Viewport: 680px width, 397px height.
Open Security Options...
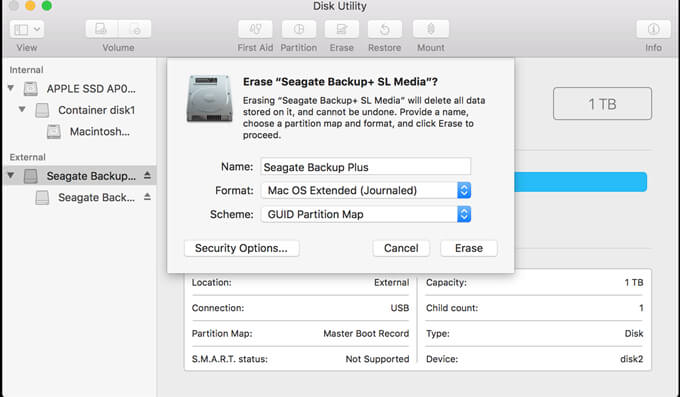(242, 248)
